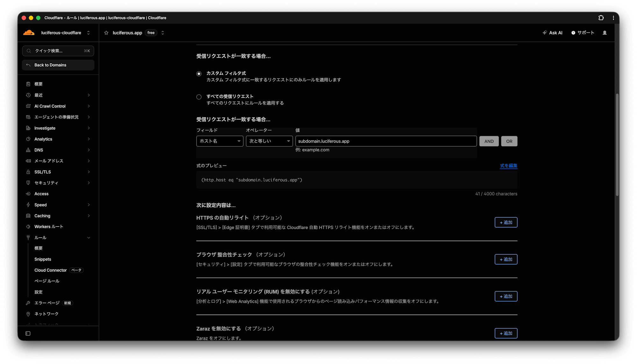Collapse the ルール sidebar section chevron
Viewport: 637px width, 364px height.
tap(89, 238)
